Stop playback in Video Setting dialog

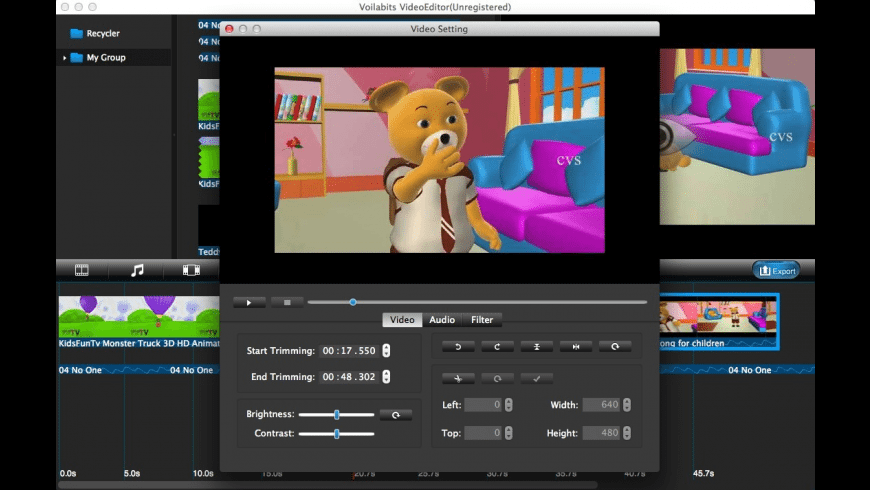tap(287, 302)
